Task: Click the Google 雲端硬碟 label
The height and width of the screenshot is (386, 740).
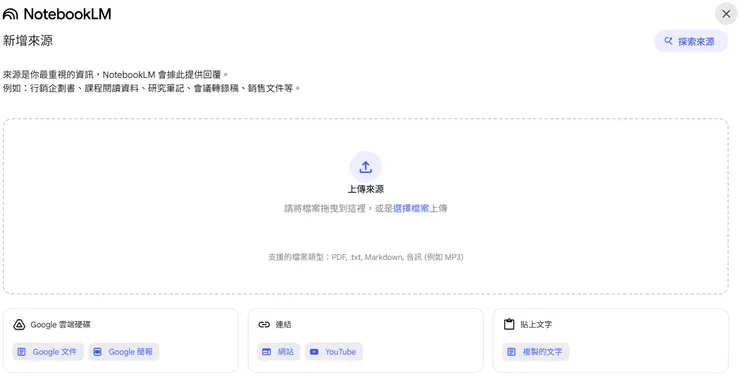Action: coord(60,325)
